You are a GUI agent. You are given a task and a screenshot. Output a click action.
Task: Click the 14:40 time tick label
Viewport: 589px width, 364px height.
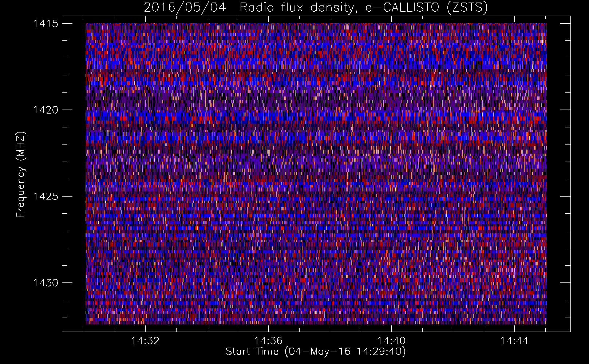click(x=391, y=341)
